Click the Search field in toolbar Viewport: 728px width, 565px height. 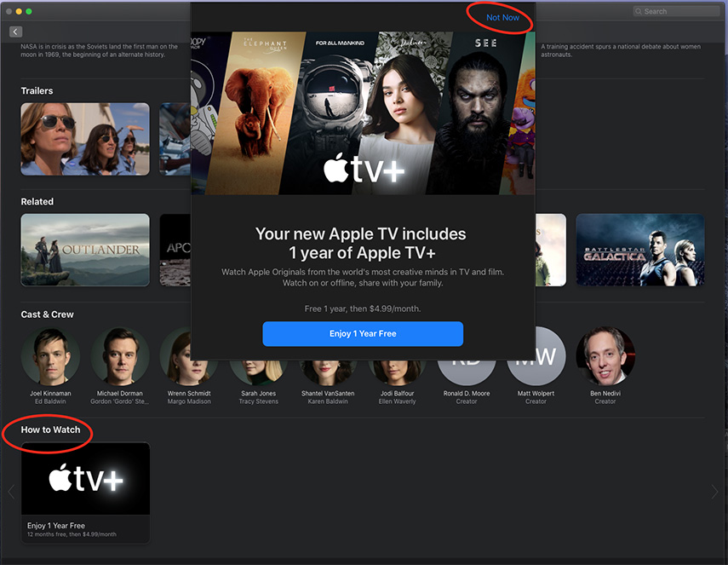676,11
